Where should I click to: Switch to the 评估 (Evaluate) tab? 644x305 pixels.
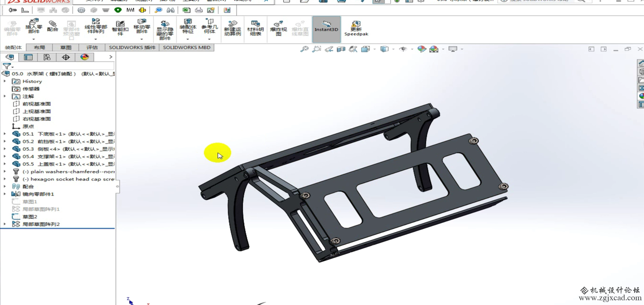click(92, 48)
